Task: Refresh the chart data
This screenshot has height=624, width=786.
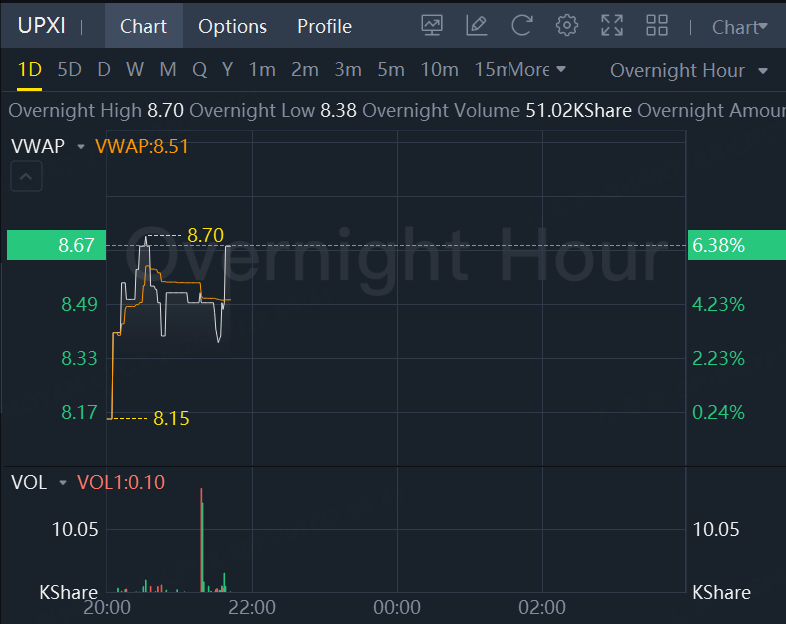Action: (x=521, y=26)
